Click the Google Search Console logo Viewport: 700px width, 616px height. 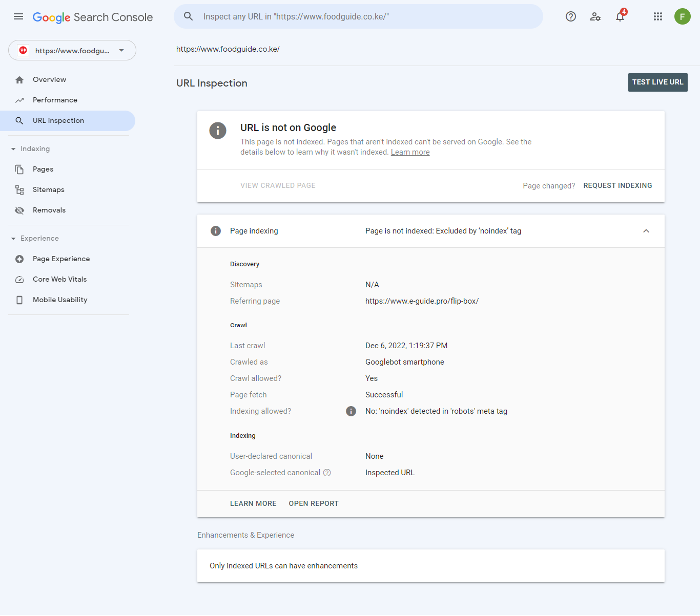[93, 17]
